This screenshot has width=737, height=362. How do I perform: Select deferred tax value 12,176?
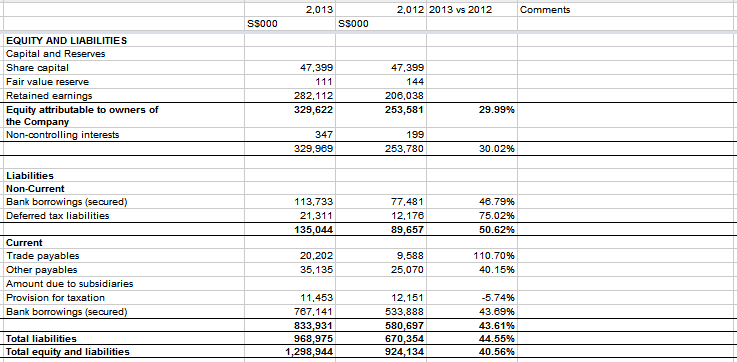381,216
